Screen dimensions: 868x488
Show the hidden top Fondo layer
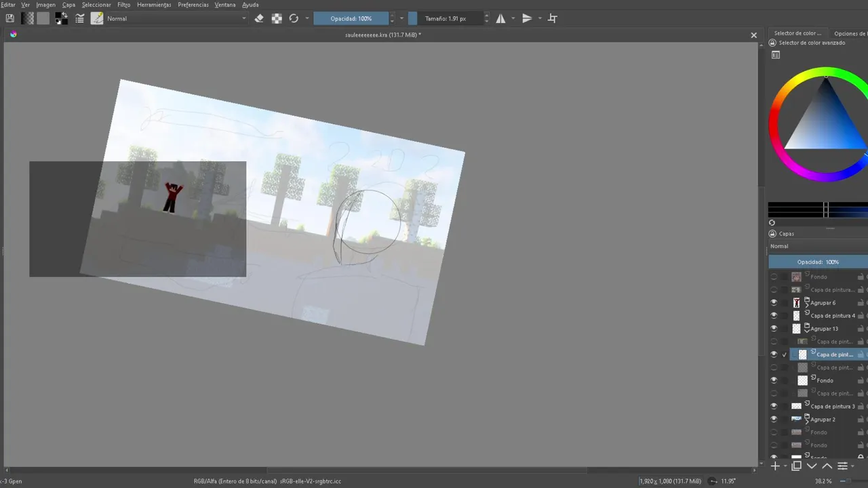click(x=774, y=277)
